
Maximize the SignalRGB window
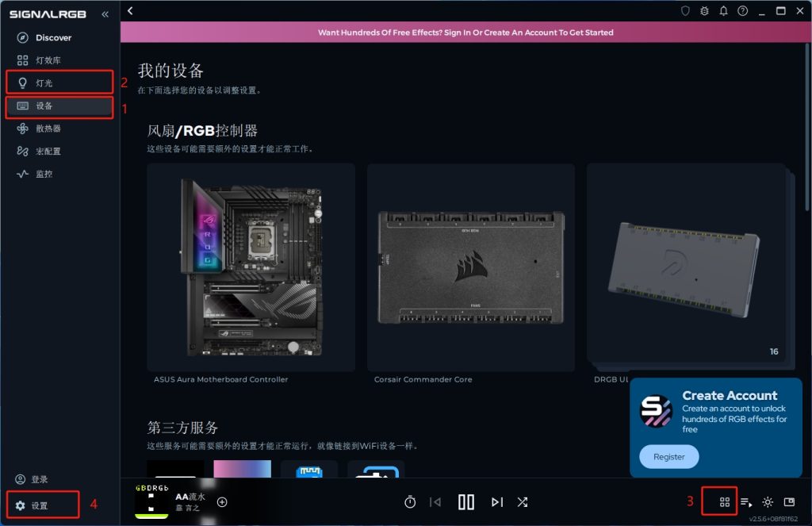coord(781,11)
